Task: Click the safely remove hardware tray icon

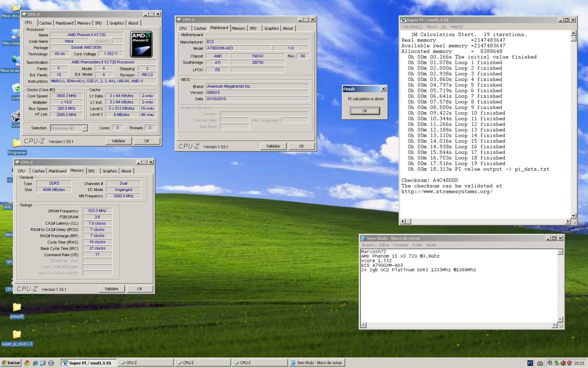Action: 556,363
